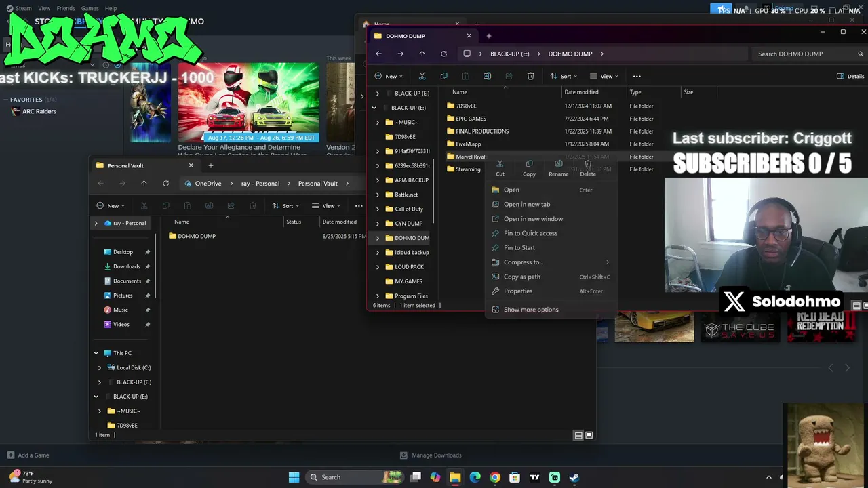Choose Open from the context menu
Viewport: 868px width, 488px height.
(550, 190)
